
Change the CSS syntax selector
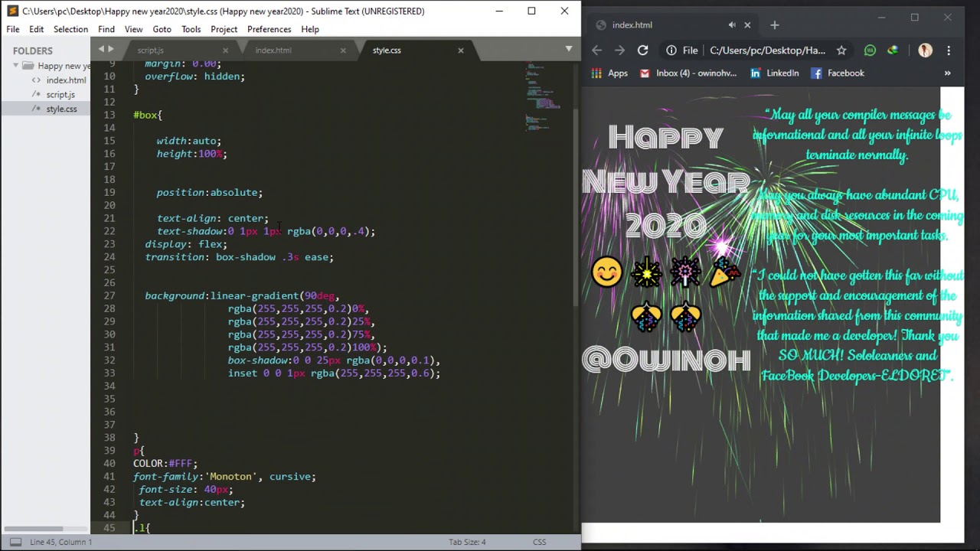[x=539, y=542]
